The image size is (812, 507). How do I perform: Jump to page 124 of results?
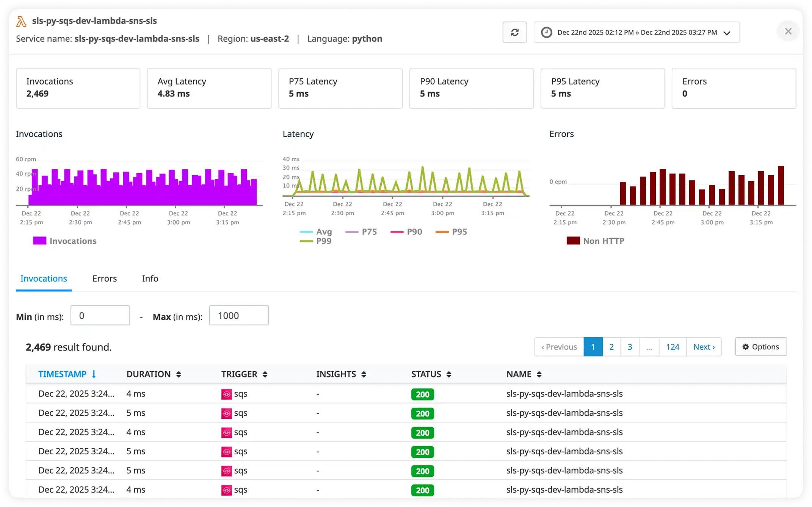[x=672, y=347]
